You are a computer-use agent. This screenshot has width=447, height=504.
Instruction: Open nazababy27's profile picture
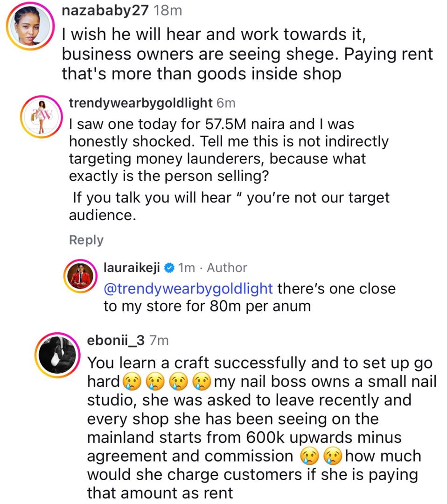(30, 26)
